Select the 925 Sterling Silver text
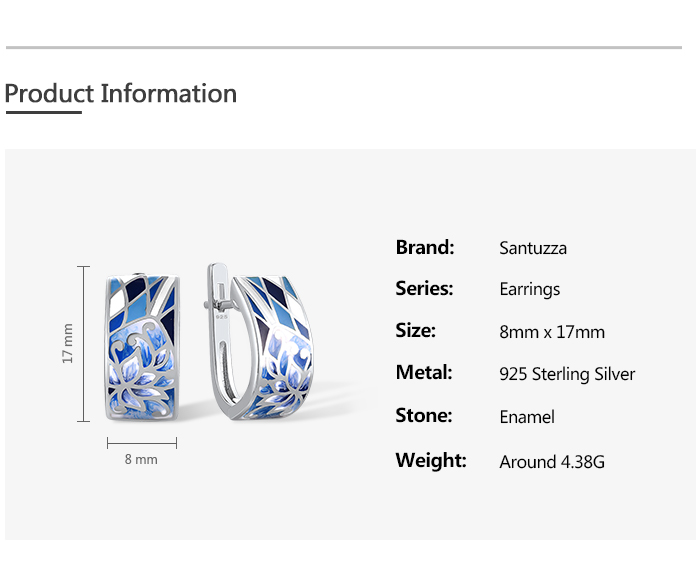This screenshot has width=700, height=588. 567,374
